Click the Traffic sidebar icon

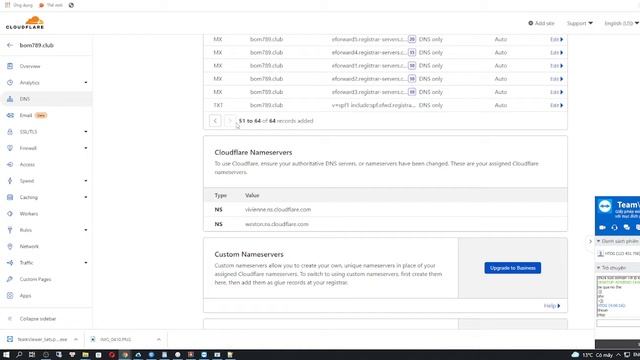tap(10, 263)
